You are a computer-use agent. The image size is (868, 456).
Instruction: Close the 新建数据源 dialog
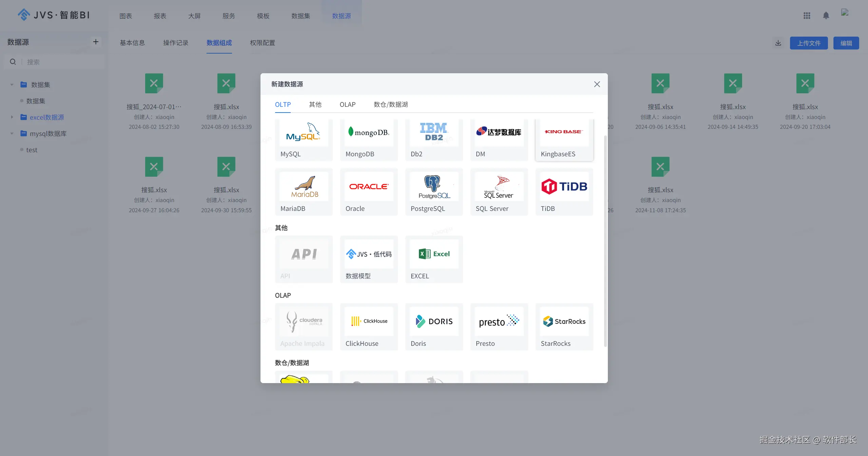click(597, 84)
